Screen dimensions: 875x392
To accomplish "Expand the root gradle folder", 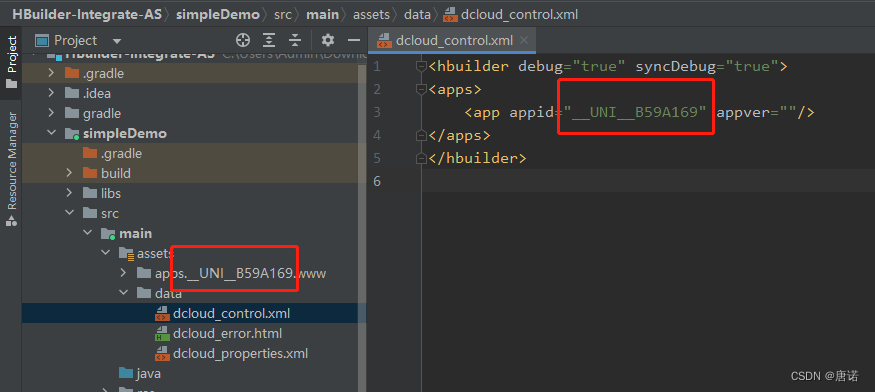I will tap(51, 113).
